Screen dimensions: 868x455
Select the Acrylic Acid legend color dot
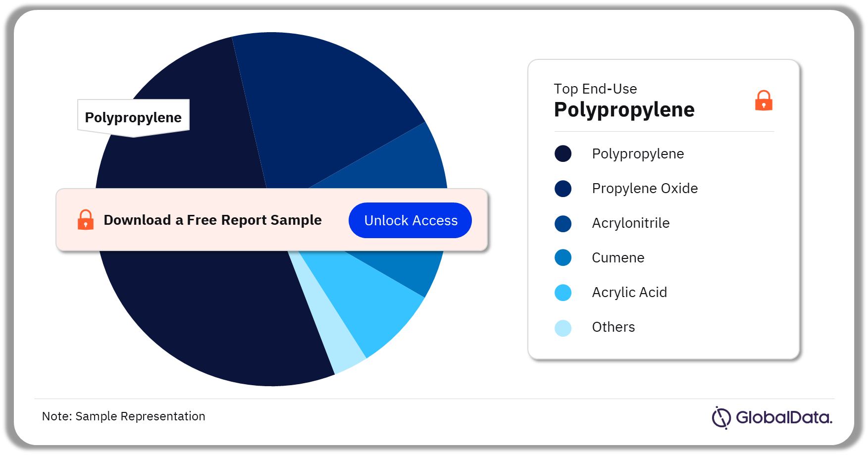(x=563, y=293)
